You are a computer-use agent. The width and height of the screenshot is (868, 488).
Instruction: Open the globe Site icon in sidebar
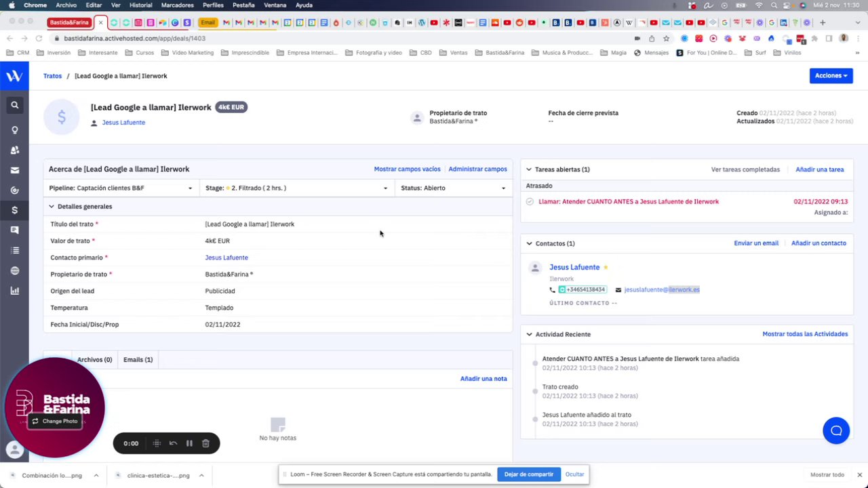14,271
